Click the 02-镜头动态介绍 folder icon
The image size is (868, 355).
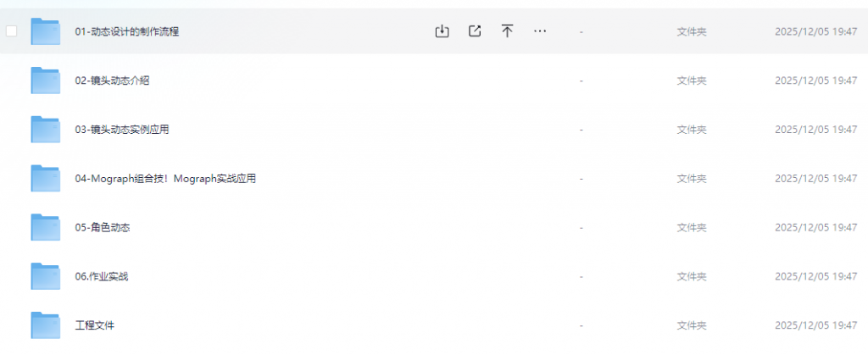click(46, 80)
